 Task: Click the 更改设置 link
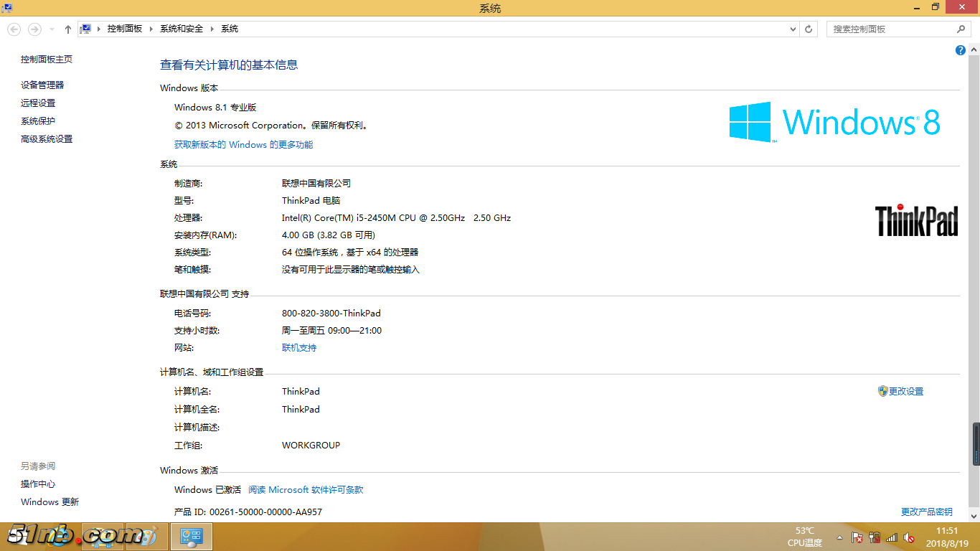[x=905, y=392]
